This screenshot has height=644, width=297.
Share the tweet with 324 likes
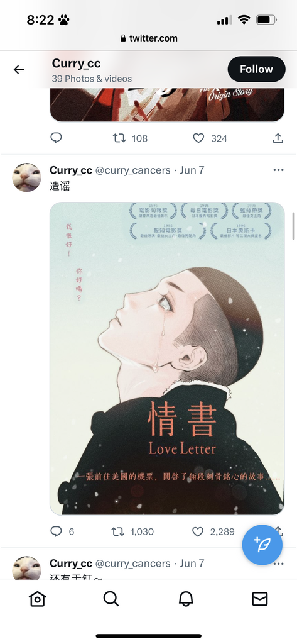[278, 138]
